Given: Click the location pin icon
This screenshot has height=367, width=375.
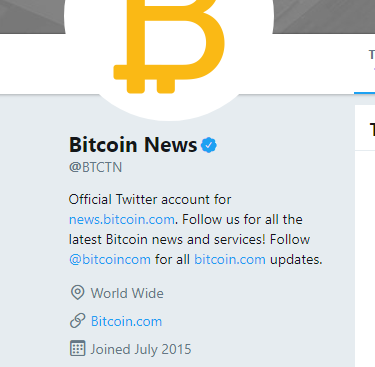Looking at the screenshot, I should point(77,293).
